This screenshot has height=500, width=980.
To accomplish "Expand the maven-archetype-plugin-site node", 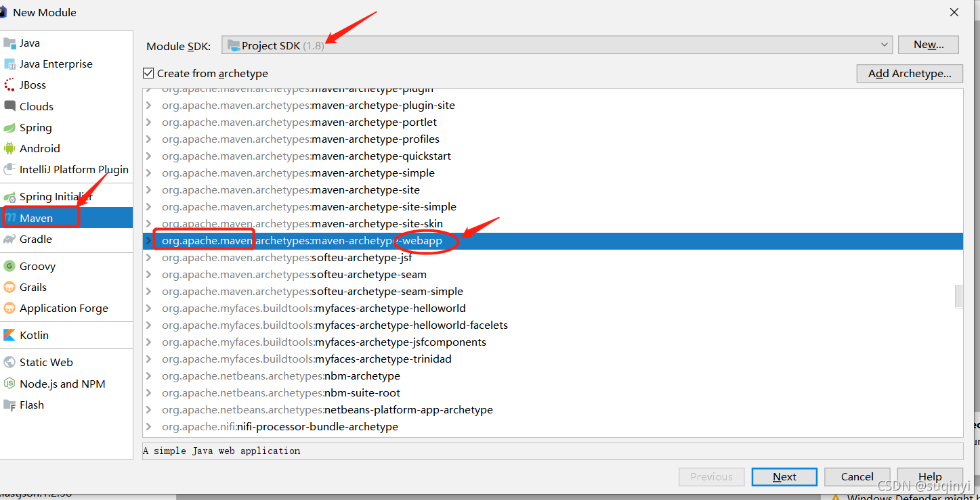I will coord(149,106).
